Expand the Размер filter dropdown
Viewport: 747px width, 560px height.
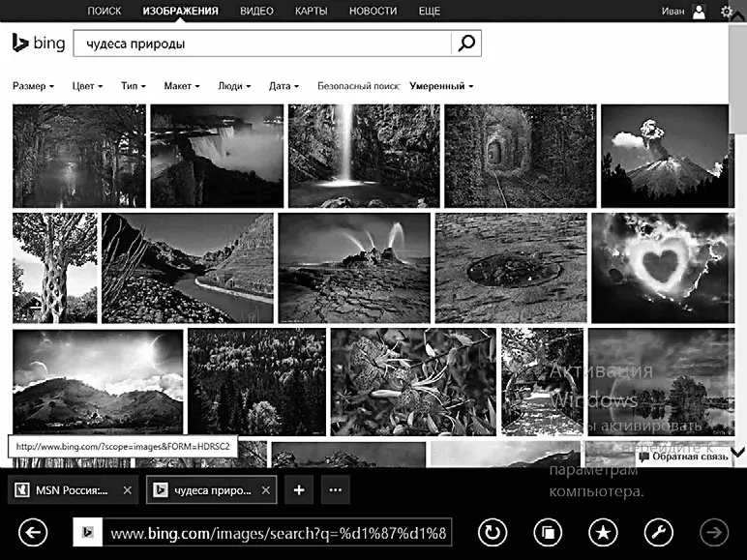[33, 86]
